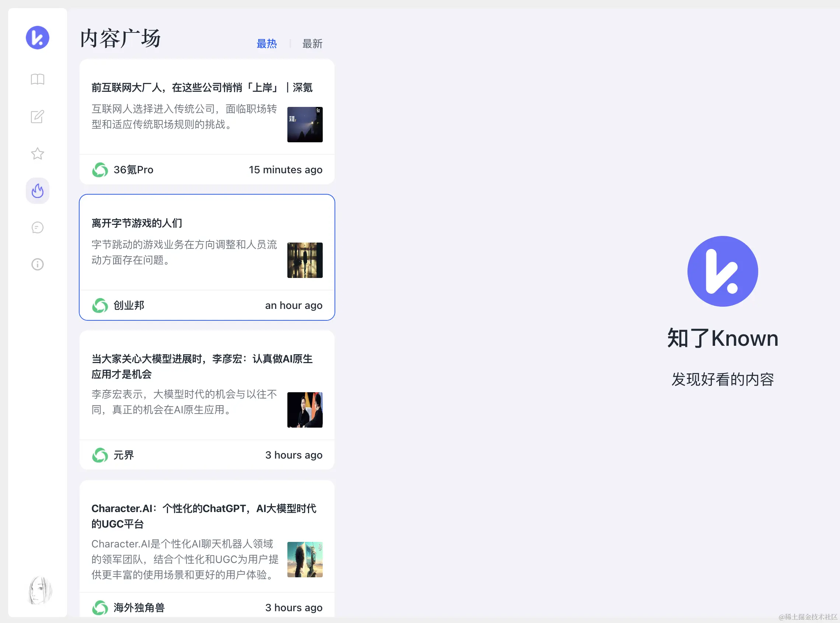
Task: Click thumbnail of 字节游戏 article
Action: coord(305,260)
